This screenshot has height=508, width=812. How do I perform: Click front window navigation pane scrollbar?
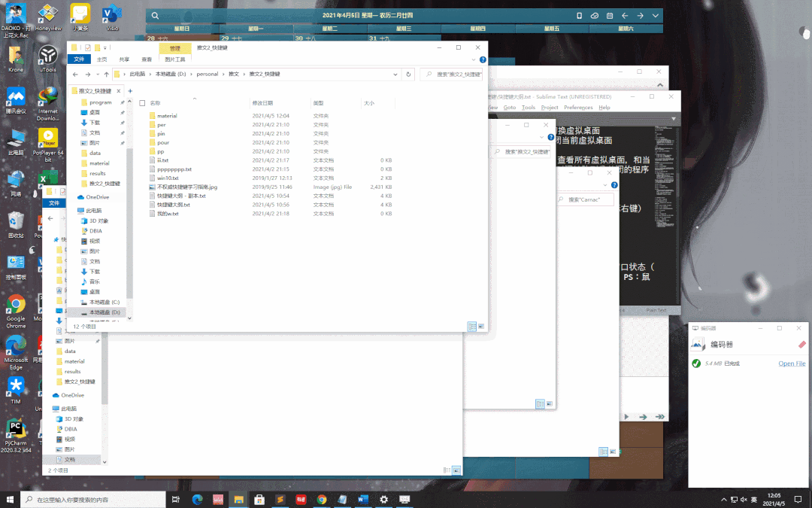[x=129, y=223]
